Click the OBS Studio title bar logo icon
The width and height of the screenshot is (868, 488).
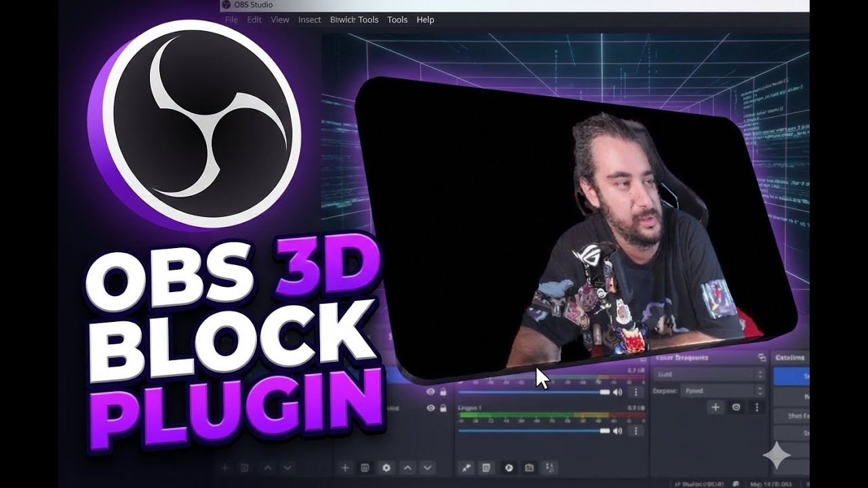[226, 5]
